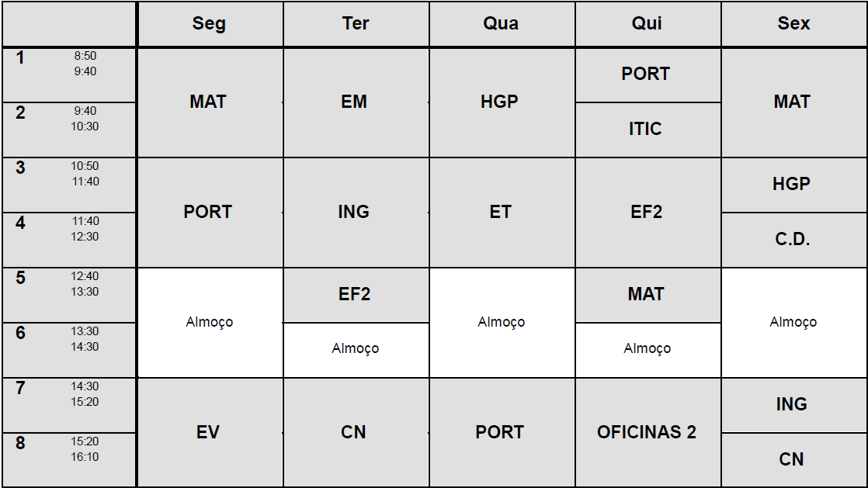Click the OFICINAS 2 block
Image resolution: width=868 pixels, height=488 pixels.
point(647,432)
